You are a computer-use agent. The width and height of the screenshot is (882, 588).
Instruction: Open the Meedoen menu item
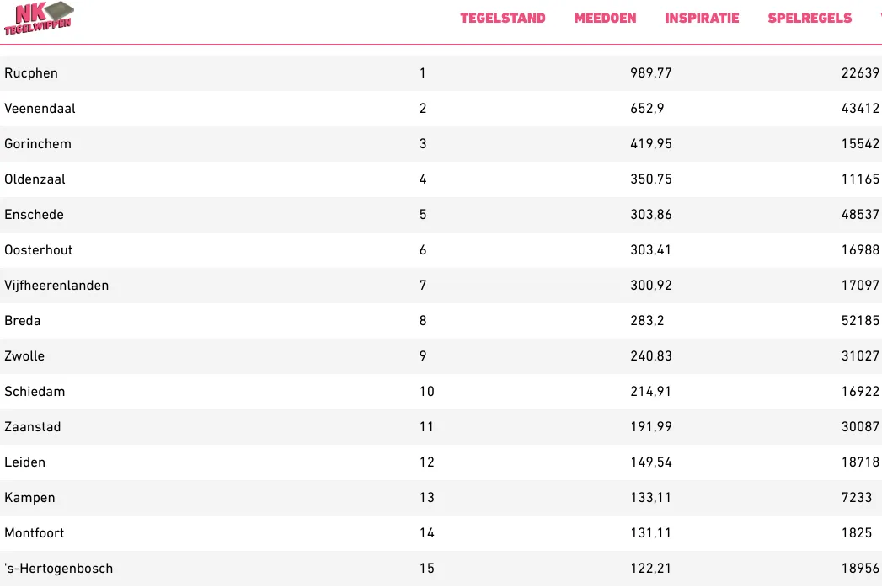pyautogui.click(x=605, y=18)
